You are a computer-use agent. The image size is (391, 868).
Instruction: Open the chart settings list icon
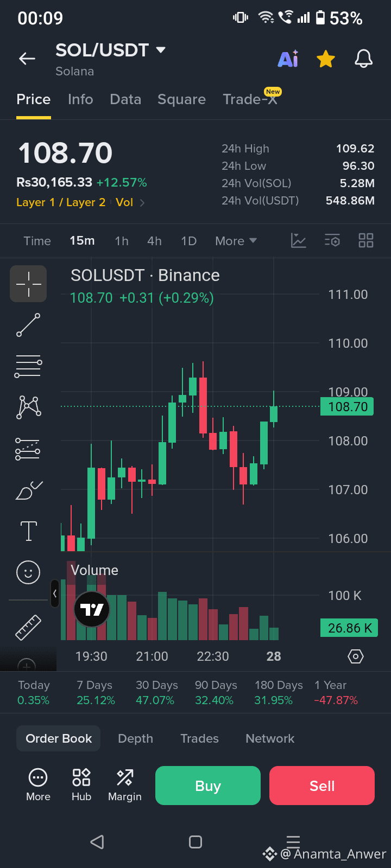click(332, 240)
